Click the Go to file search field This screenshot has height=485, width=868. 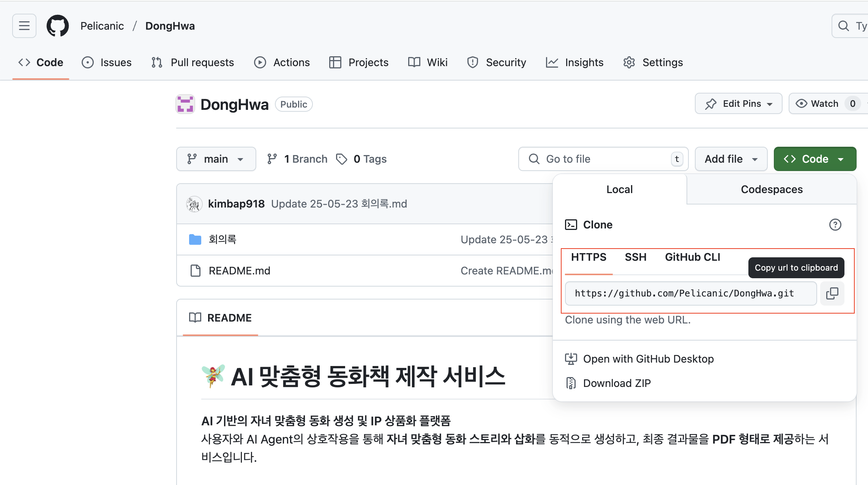(603, 159)
